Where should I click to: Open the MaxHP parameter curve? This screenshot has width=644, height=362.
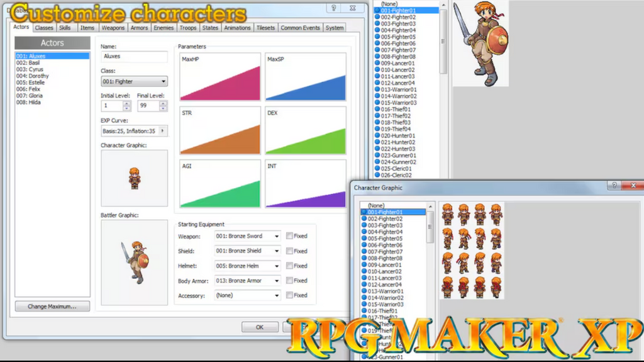click(220, 77)
